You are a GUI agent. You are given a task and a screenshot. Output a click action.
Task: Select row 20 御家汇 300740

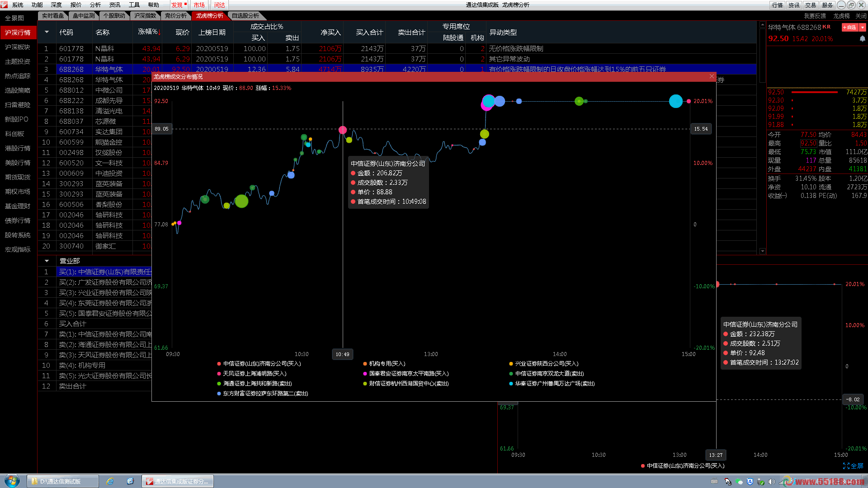tap(95, 246)
